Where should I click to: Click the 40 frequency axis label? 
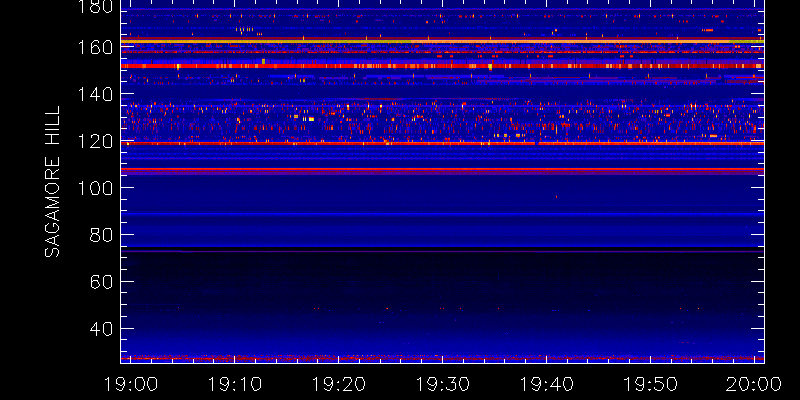102,329
